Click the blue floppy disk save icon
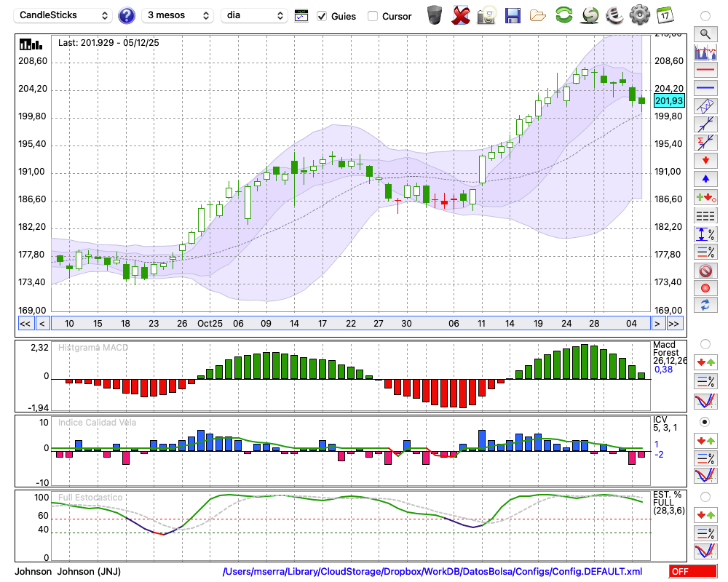 (513, 15)
